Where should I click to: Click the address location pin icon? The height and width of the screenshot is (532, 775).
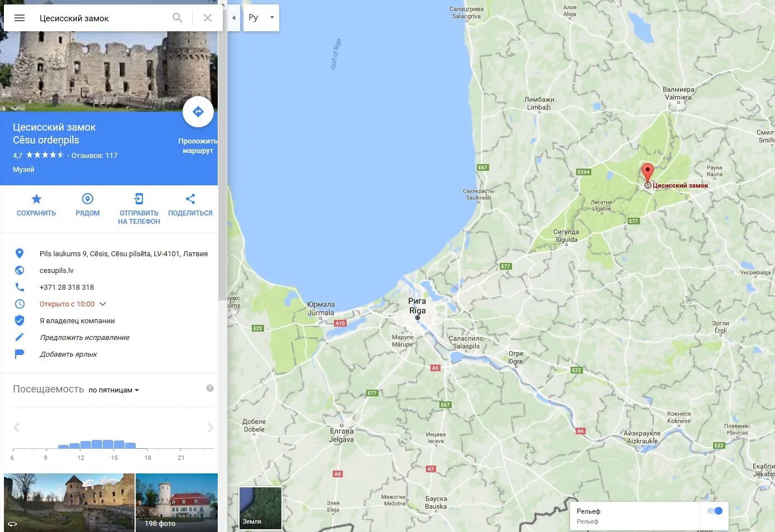point(20,253)
